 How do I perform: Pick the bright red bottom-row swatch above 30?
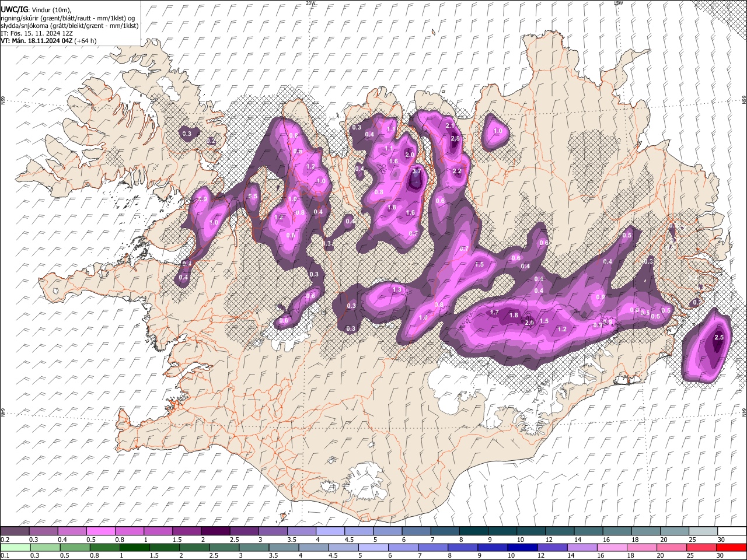point(732,548)
